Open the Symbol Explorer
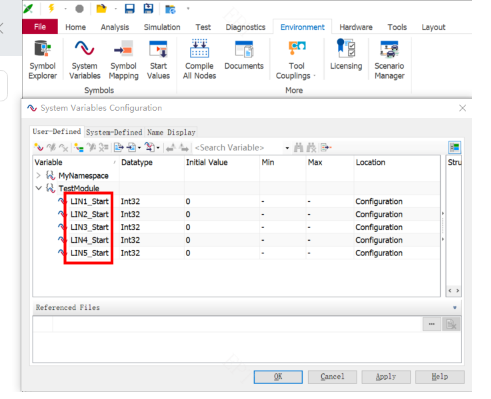Image resolution: width=491 pixels, height=399 pixels. (42, 60)
